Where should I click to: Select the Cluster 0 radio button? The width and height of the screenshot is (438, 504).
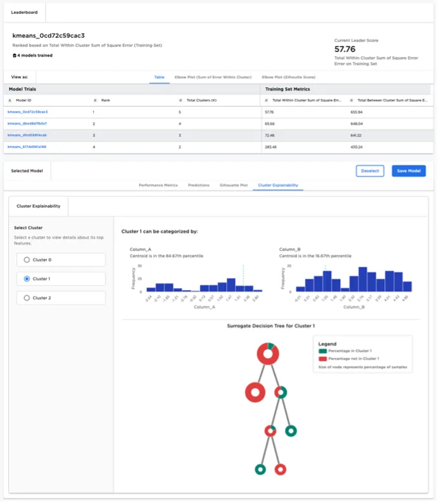pos(27,260)
